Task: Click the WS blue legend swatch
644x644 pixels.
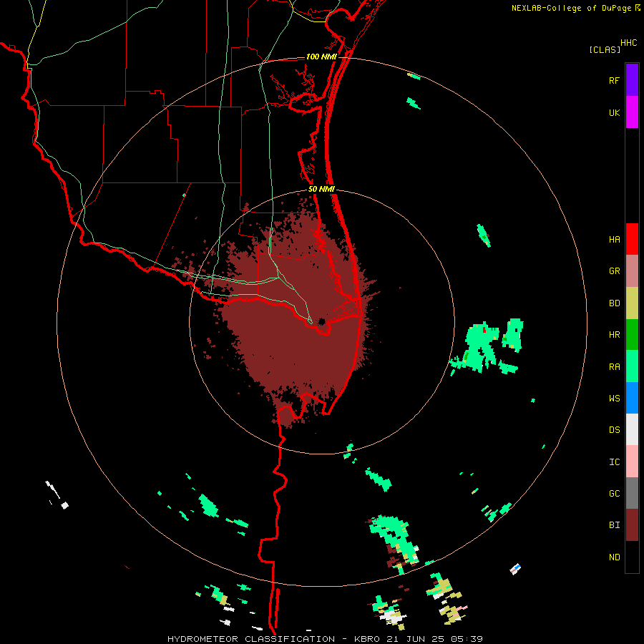Action: tap(632, 398)
